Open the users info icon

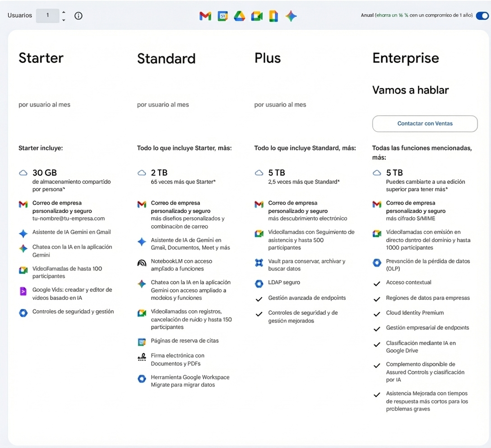pos(79,16)
